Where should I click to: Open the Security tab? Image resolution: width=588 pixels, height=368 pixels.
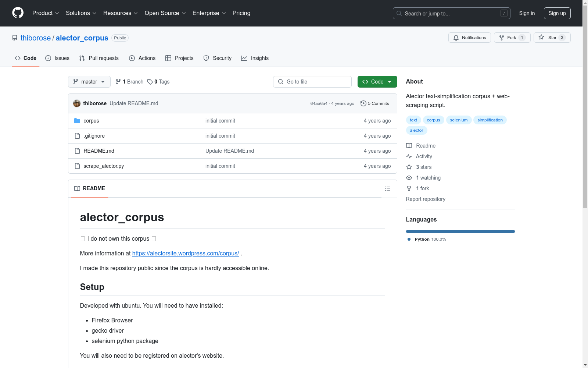click(x=218, y=58)
